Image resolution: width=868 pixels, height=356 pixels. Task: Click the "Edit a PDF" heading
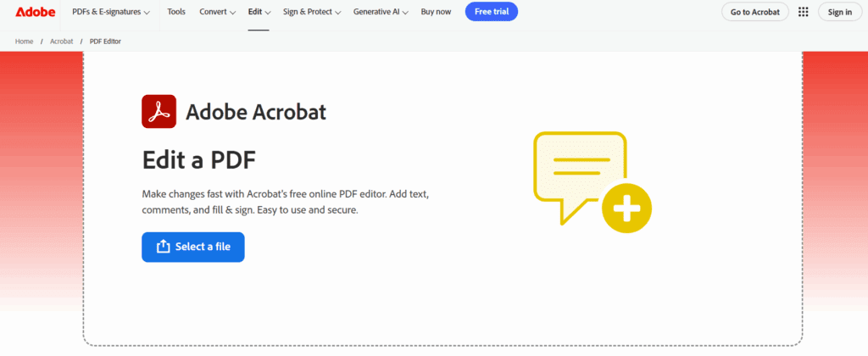pos(198,160)
